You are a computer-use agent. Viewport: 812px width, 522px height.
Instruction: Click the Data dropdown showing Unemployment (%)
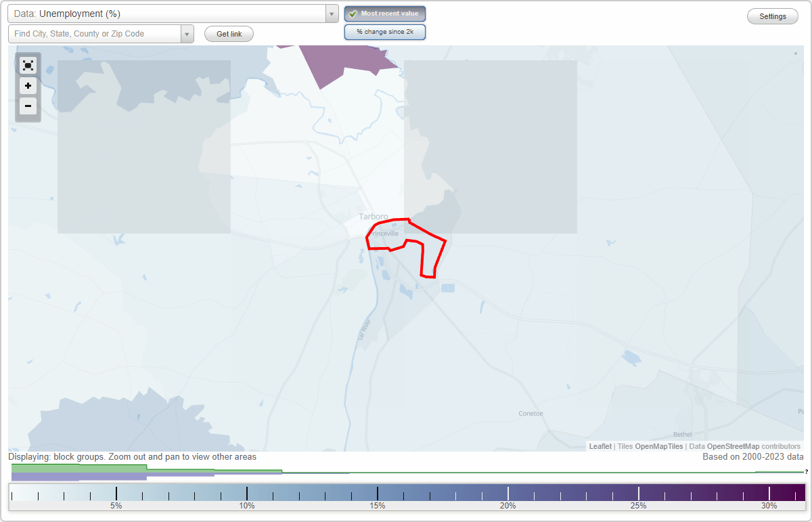[x=169, y=14]
